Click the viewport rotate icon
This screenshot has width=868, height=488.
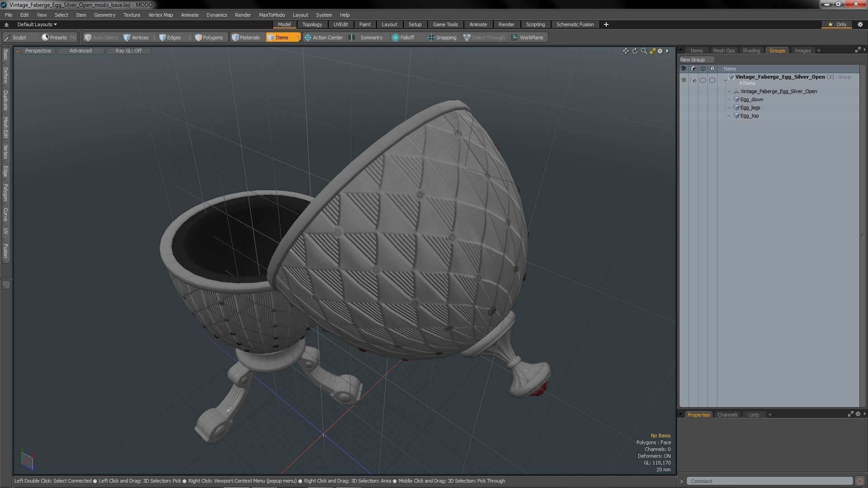635,51
